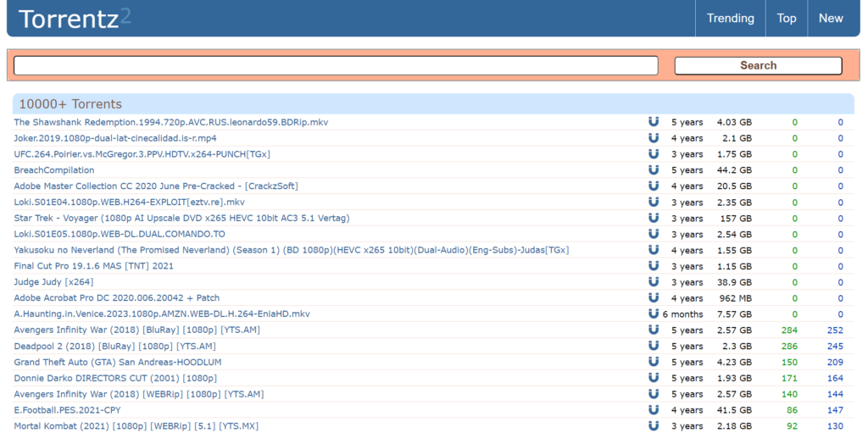This screenshot has width=868, height=433.
Task: Click magnet icon for Avengers Infinity War BluRay
Action: [654, 330]
